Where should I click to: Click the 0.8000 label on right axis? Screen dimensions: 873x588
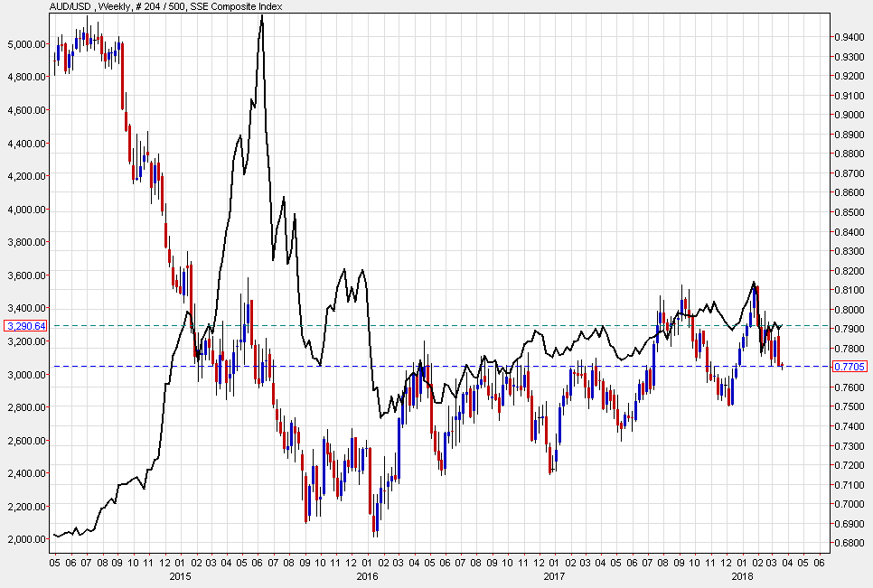851,310
